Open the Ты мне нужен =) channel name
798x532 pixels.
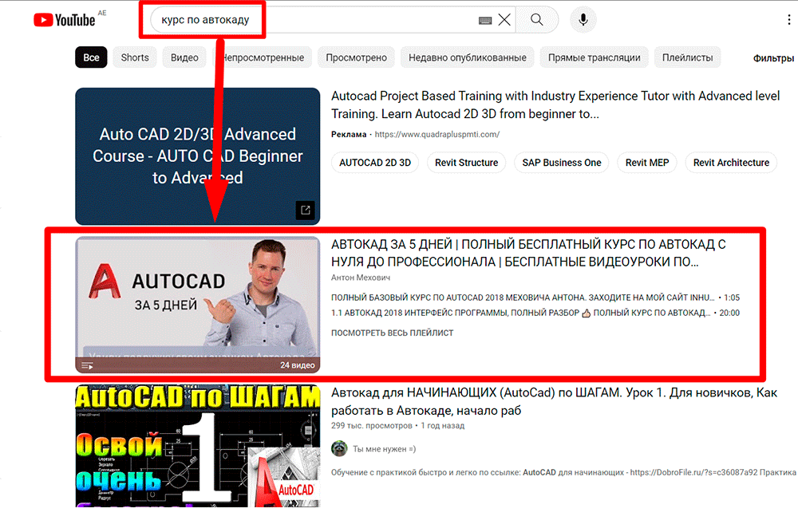[x=385, y=449]
